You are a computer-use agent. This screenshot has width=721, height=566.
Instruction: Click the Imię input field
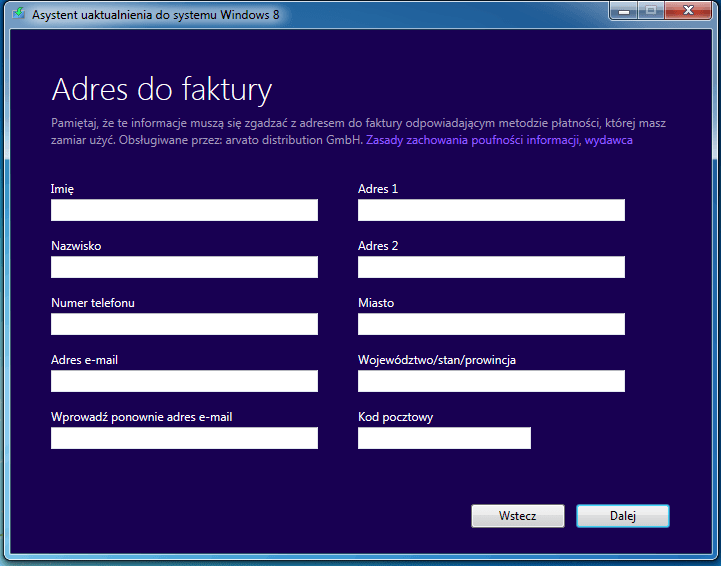pos(184,210)
